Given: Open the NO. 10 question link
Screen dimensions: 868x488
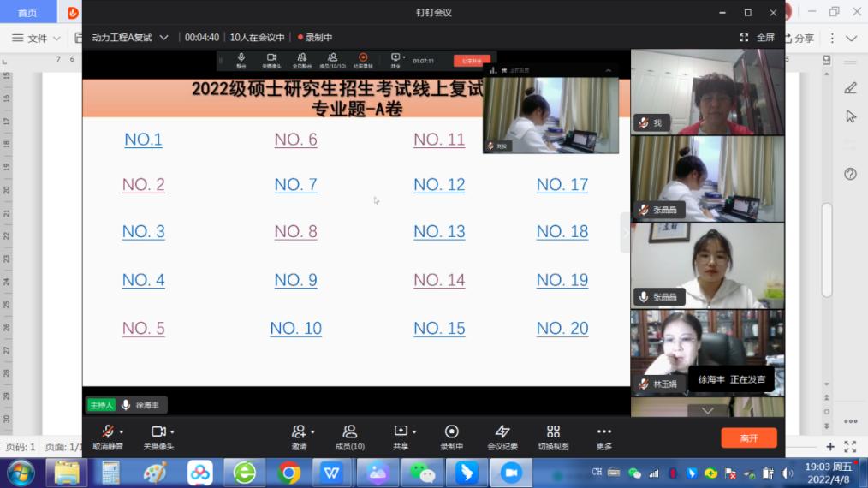Looking at the screenshot, I should pyautogui.click(x=295, y=328).
